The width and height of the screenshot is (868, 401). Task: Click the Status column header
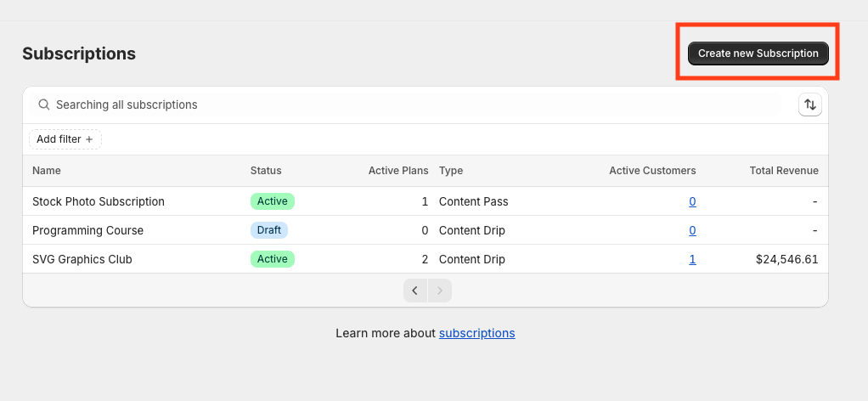tap(266, 171)
